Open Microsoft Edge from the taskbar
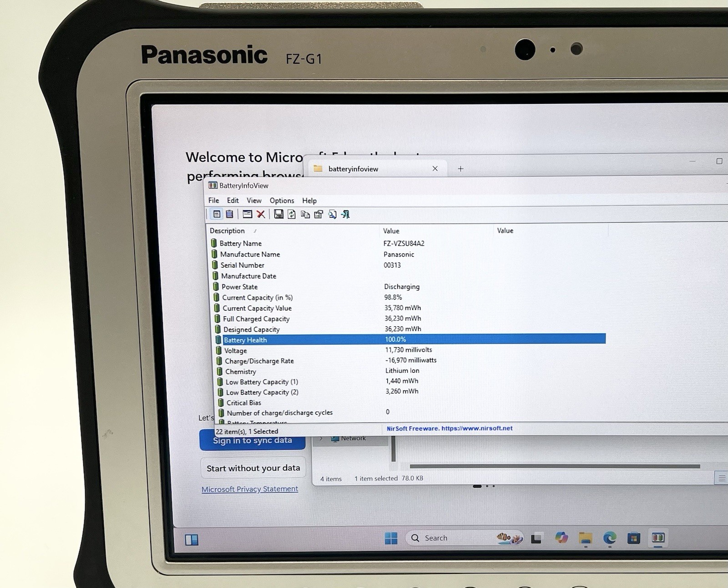 click(x=610, y=538)
